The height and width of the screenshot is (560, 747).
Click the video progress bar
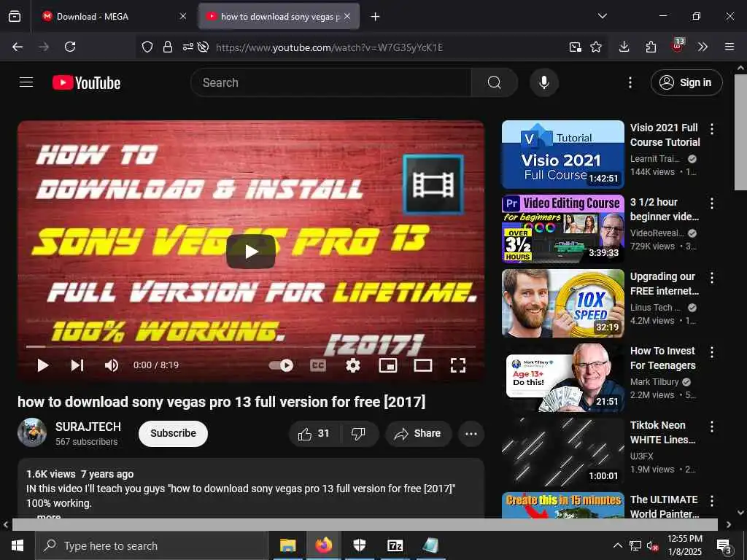pos(251,346)
